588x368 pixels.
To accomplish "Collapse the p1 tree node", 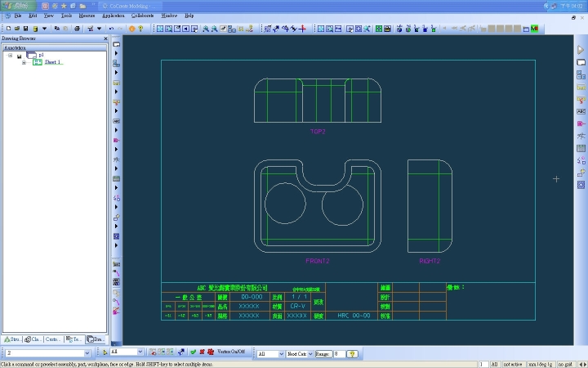I will pos(10,56).
